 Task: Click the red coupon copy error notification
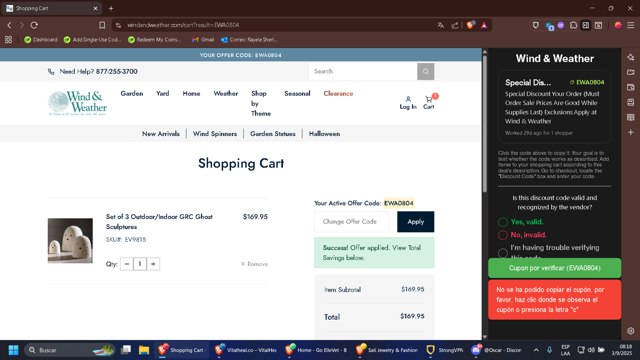554,300
